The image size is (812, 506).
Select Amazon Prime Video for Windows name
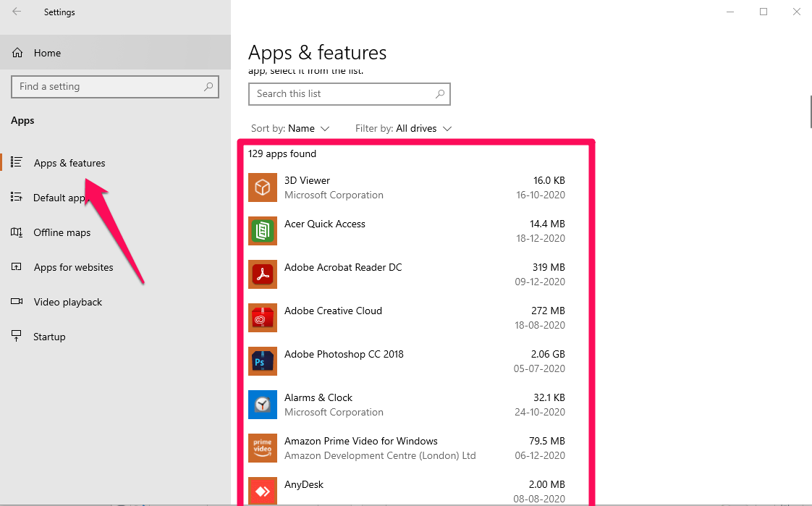pos(361,442)
